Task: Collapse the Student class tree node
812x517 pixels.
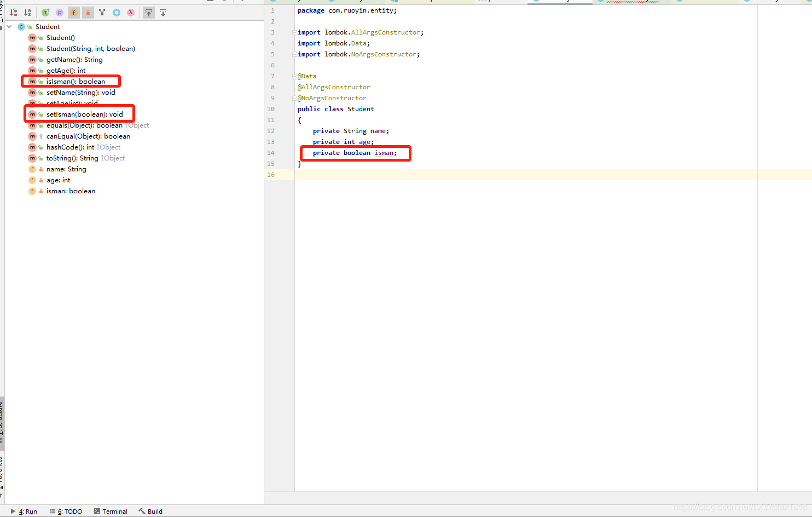Action: coord(9,27)
